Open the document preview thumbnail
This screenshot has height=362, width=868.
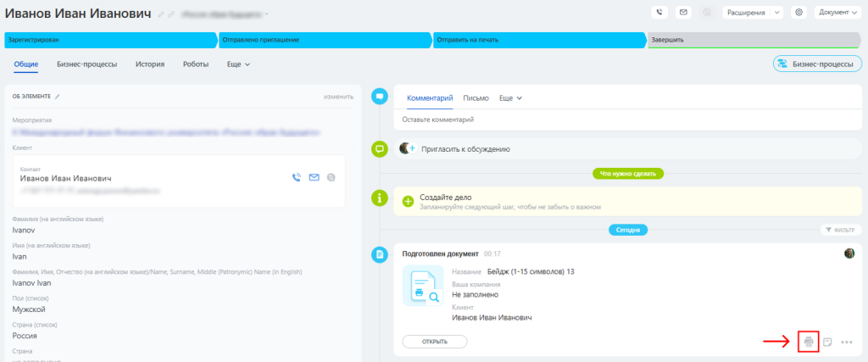click(423, 285)
